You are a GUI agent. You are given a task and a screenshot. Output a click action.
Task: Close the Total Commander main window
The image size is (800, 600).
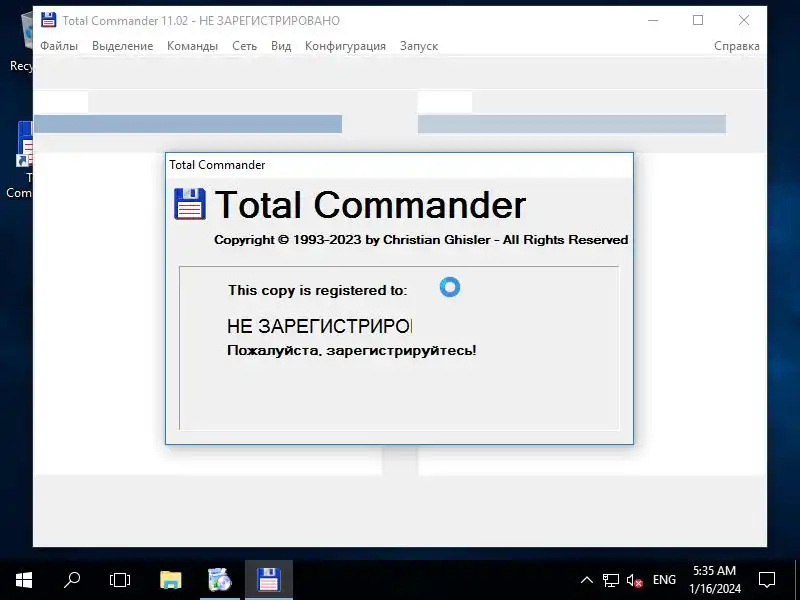(744, 20)
